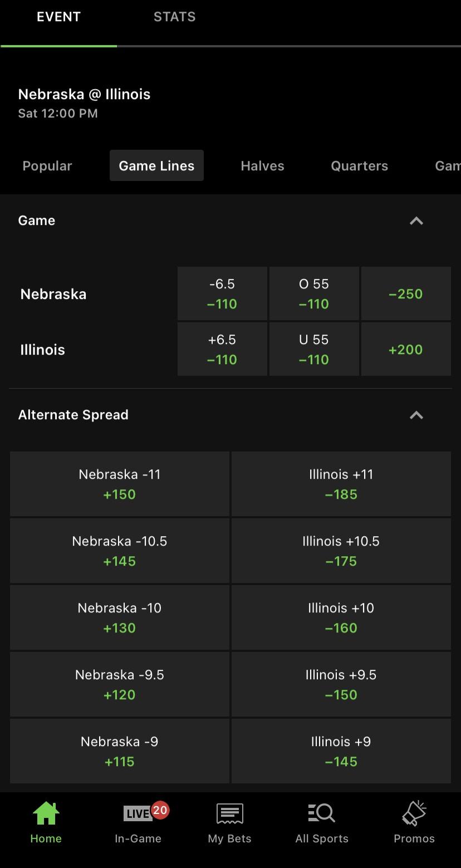The image size is (461, 868).
Task: Collapse the Game section chevron
Action: point(416,221)
